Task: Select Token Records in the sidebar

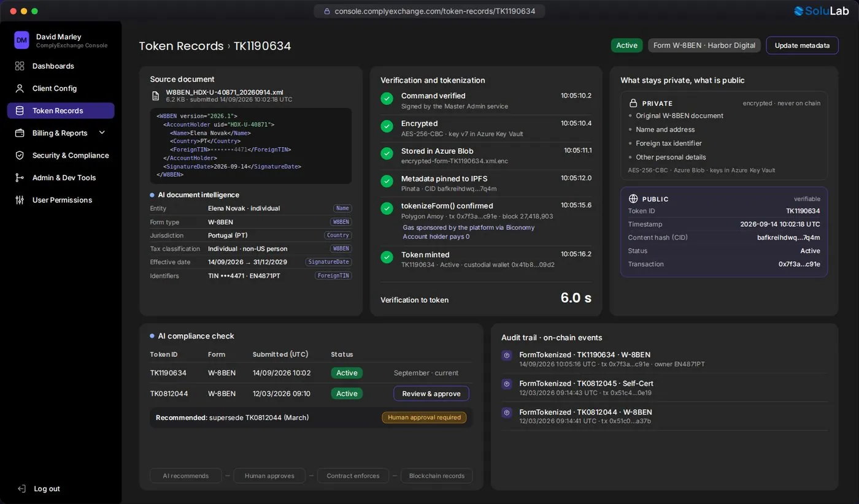Action: point(61,111)
